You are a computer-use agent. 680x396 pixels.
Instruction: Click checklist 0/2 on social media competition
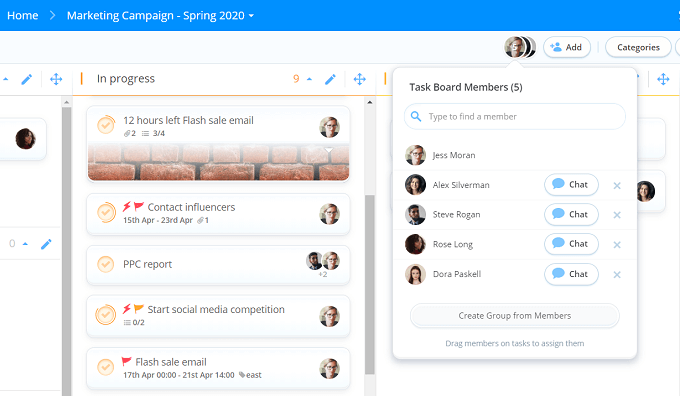pos(134,322)
